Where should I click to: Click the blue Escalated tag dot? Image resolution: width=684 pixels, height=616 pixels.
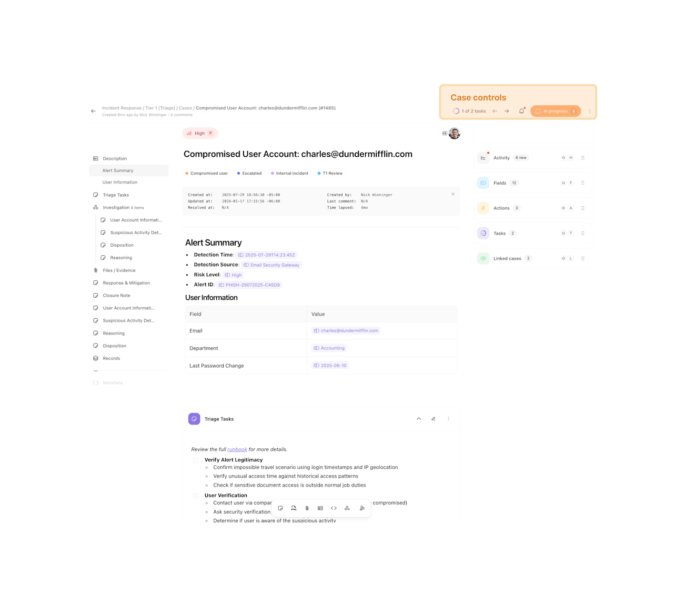pyautogui.click(x=238, y=174)
